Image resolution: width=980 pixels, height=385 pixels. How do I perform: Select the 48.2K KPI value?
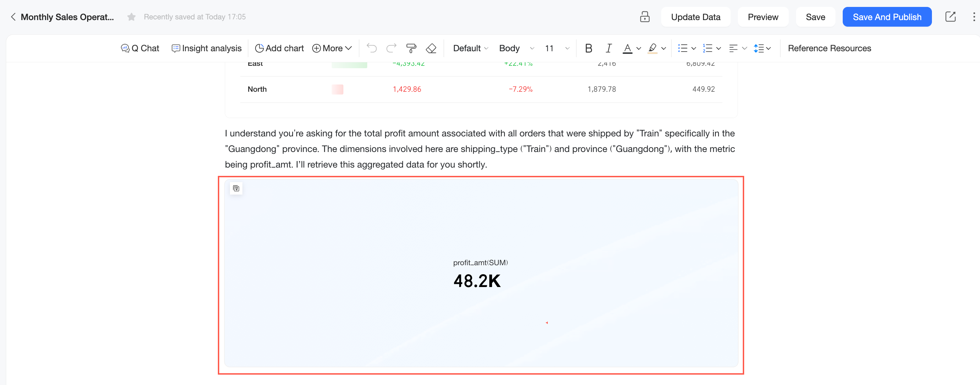(477, 281)
